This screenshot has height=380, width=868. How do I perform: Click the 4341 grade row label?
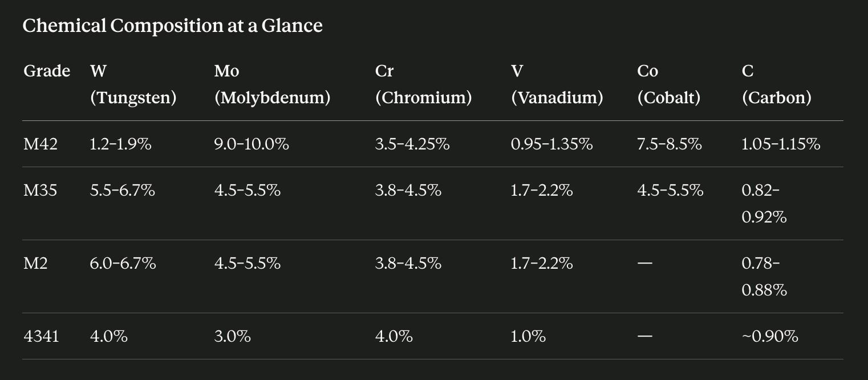pos(41,336)
